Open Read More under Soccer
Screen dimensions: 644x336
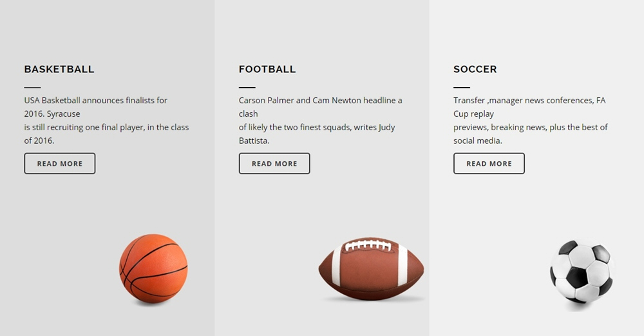click(x=489, y=163)
